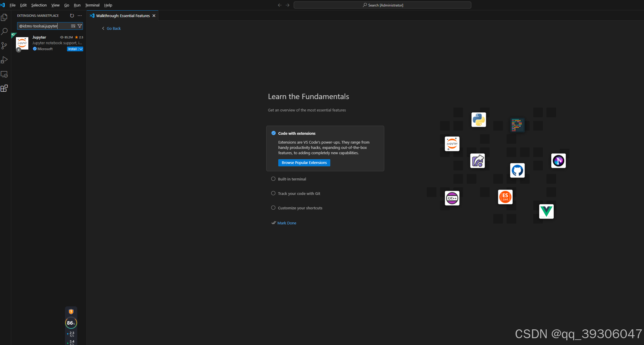The width and height of the screenshot is (644, 345).
Task: Toggle the Code with extensions step checkmark
Action: pos(274,133)
